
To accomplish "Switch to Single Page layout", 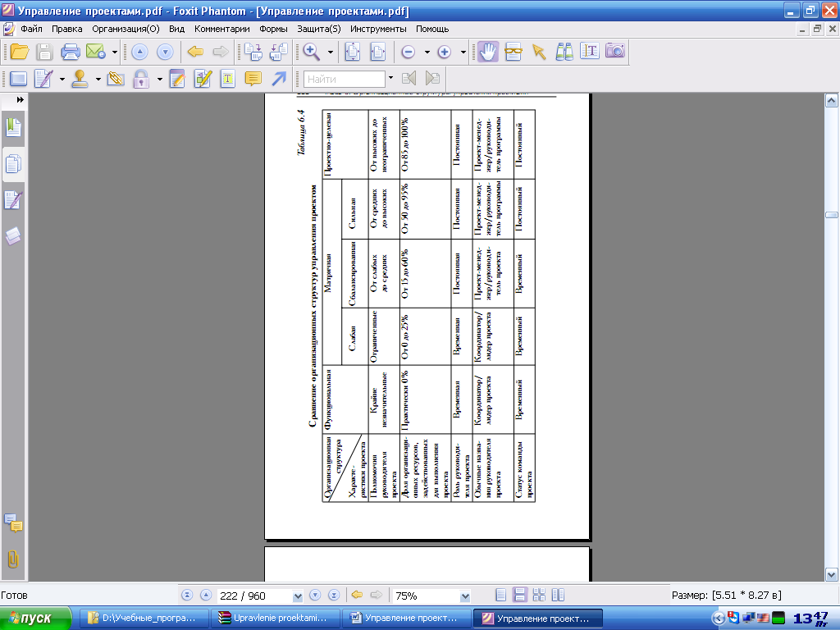I will (501, 596).
